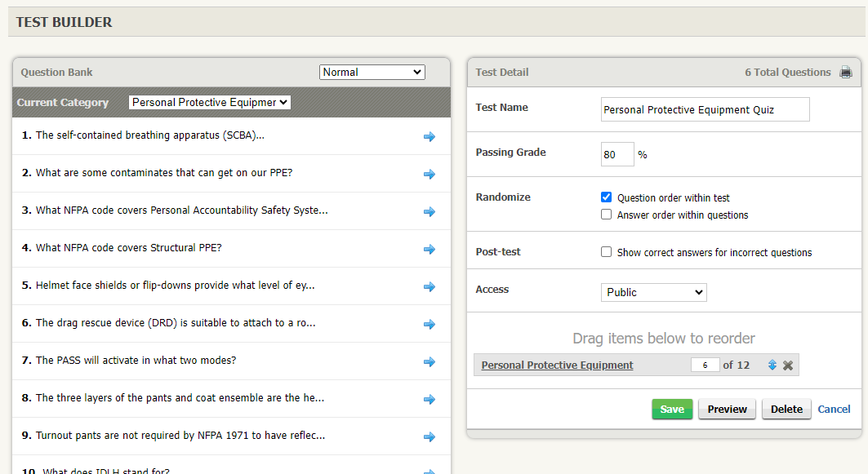868x474 pixels.
Task: Open the Normal question type dropdown
Action: tap(372, 72)
